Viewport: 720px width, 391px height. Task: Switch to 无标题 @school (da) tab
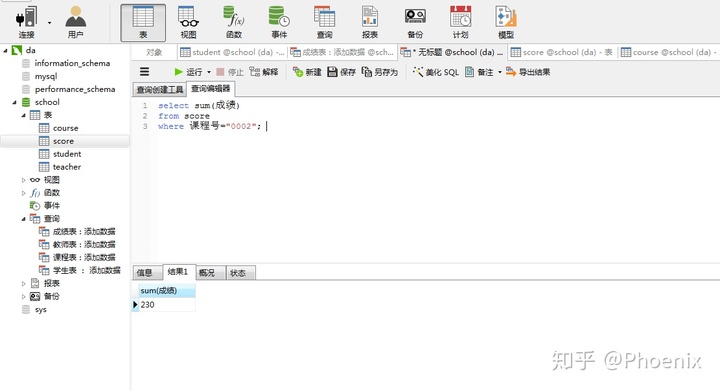pos(452,52)
